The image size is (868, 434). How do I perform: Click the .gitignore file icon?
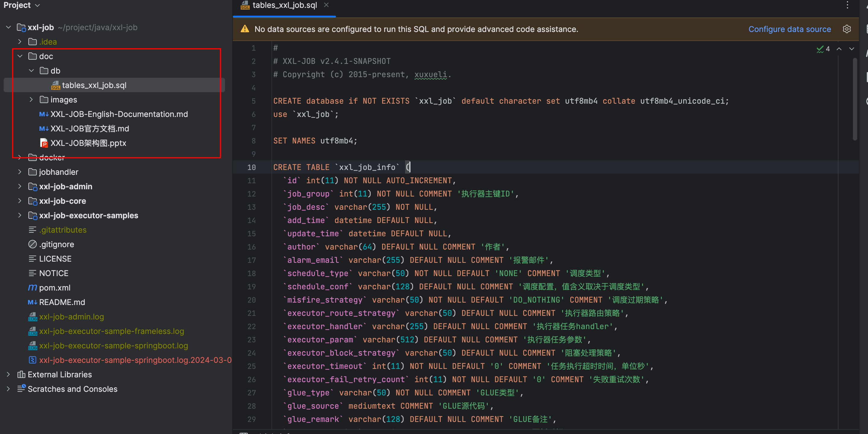point(32,244)
